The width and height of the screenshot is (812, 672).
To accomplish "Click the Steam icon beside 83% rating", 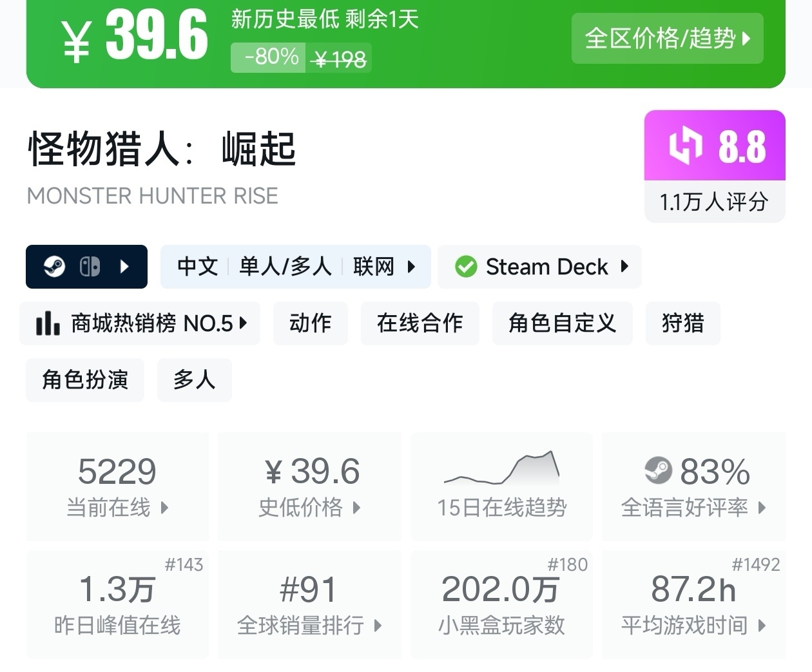I will pos(658,471).
